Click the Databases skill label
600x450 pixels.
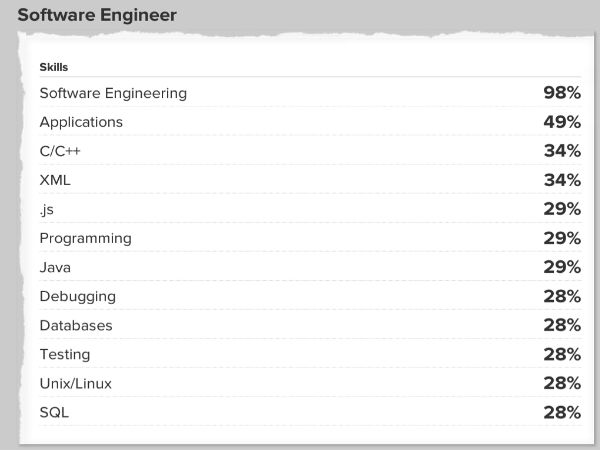[x=76, y=325]
